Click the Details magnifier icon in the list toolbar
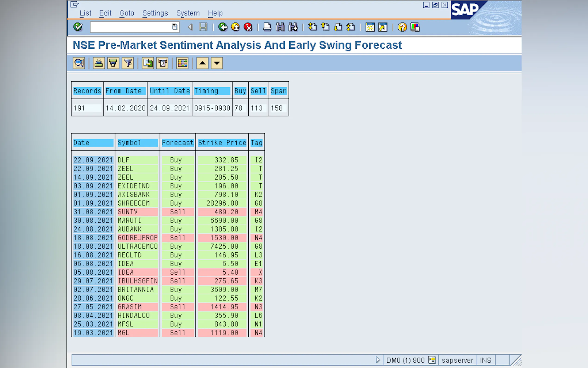Screen dimensions: 588x368 79,63
